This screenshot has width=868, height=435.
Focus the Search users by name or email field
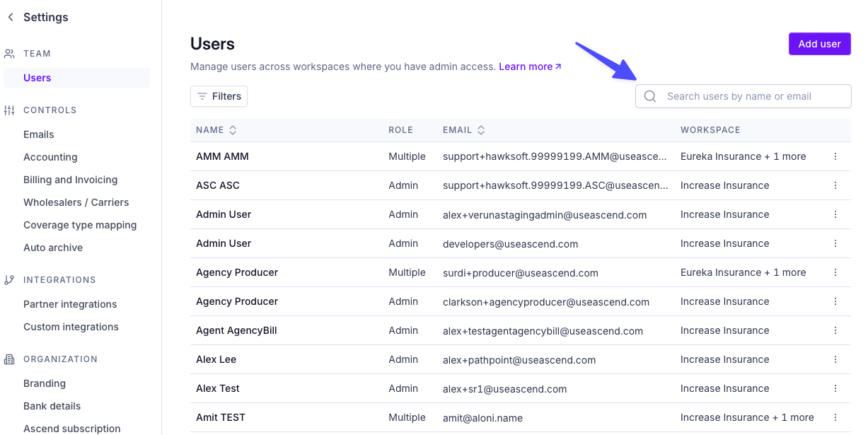click(x=743, y=96)
